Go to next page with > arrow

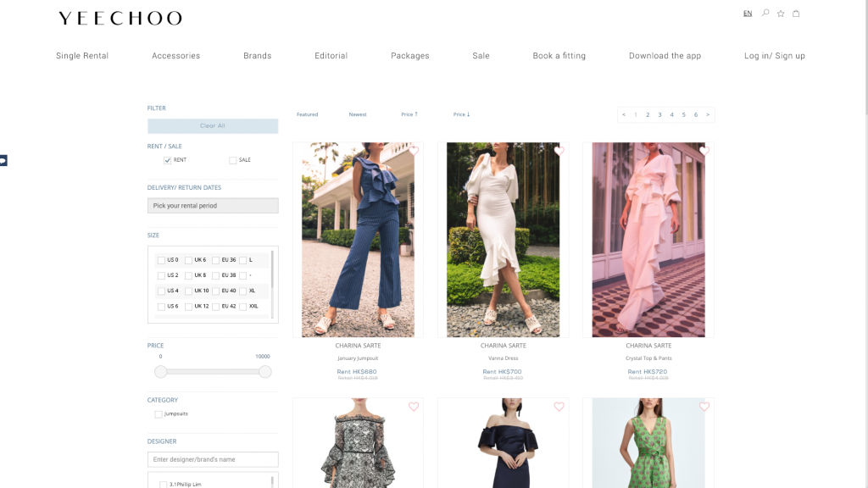click(708, 114)
